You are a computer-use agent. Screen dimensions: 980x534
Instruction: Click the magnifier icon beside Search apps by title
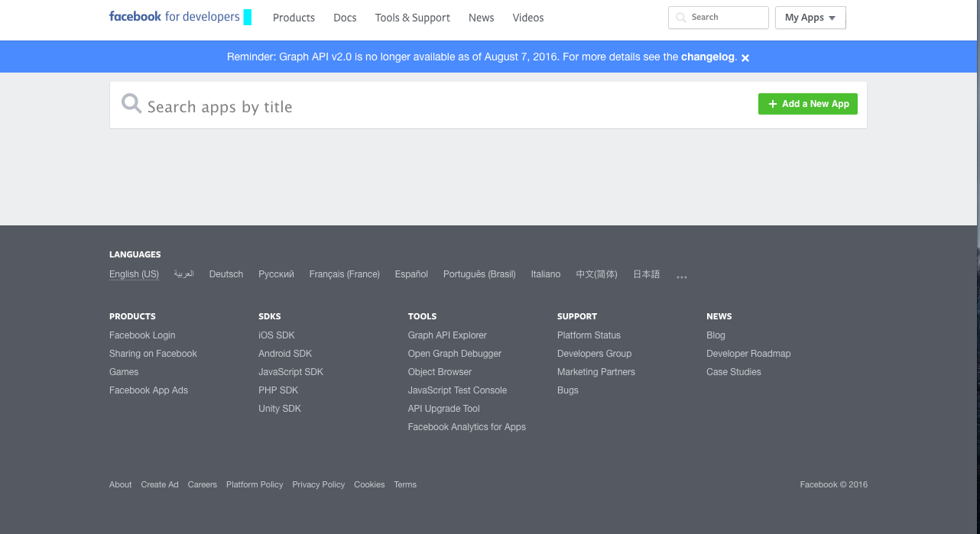point(131,103)
